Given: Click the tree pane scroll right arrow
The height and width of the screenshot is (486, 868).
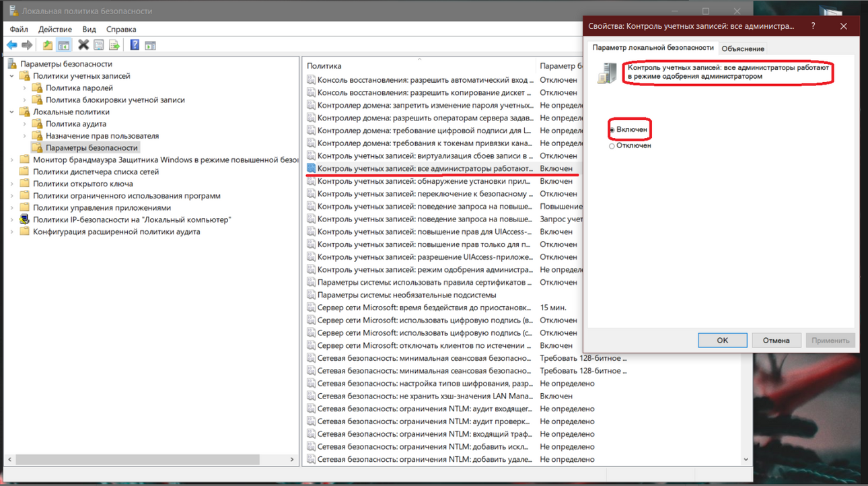Looking at the screenshot, I should click(x=292, y=460).
